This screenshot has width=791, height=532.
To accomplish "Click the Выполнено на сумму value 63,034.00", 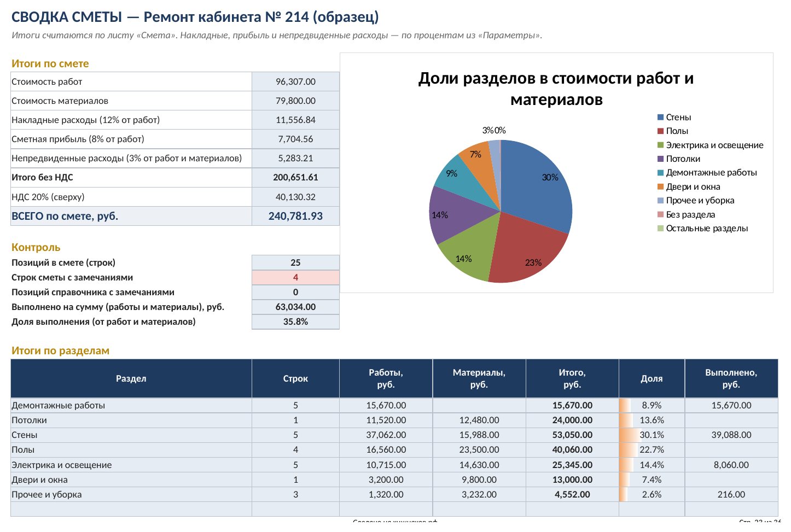I will (x=295, y=307).
